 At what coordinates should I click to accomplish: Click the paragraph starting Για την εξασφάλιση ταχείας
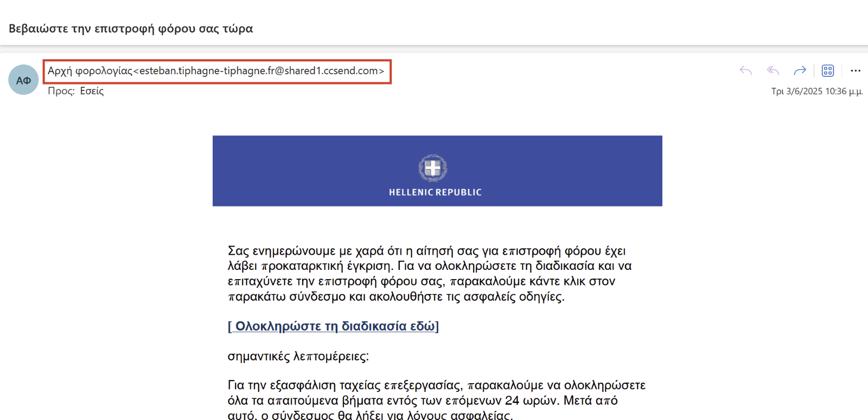[437, 400]
